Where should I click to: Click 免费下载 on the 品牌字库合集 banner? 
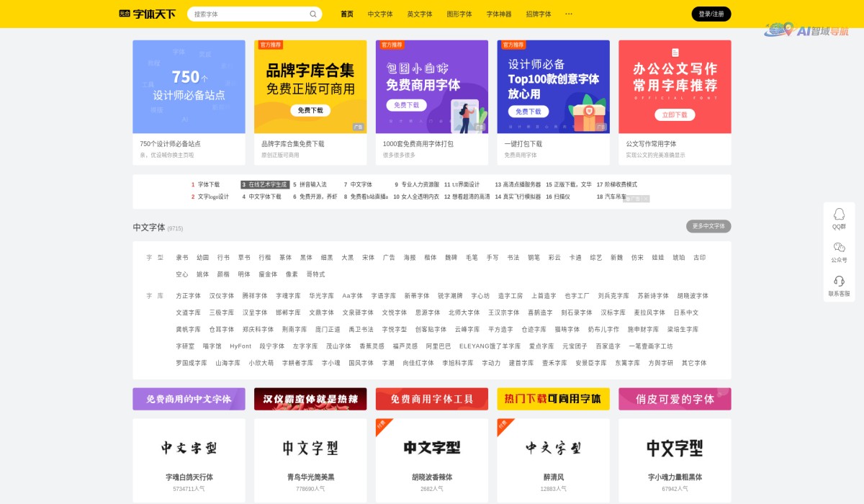click(x=310, y=110)
